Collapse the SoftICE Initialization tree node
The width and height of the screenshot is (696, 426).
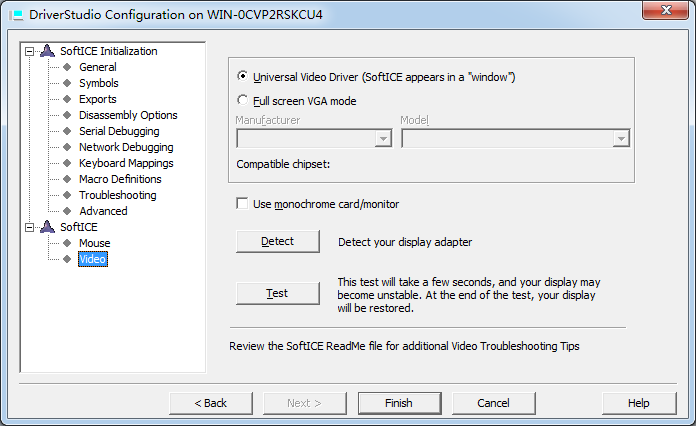click(29, 51)
